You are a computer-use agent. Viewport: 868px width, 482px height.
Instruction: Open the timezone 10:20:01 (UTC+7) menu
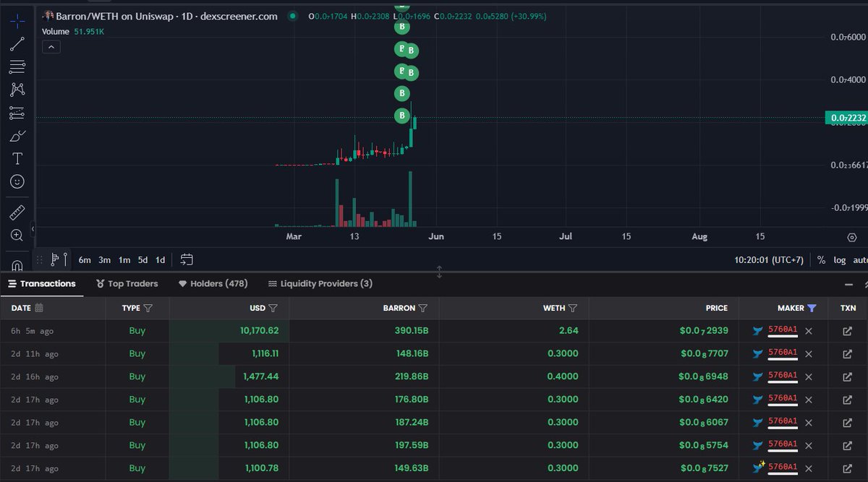769,260
